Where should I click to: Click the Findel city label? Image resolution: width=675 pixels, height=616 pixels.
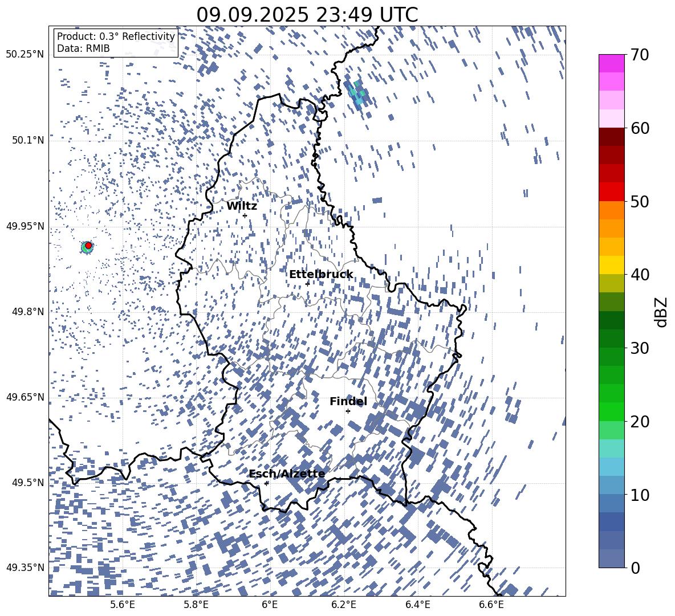tap(348, 401)
